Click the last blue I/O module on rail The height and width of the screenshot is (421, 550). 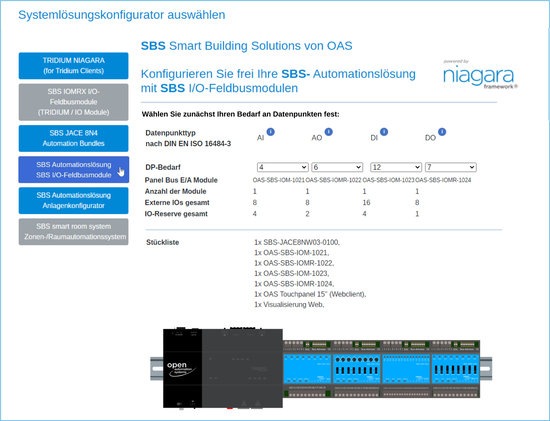[x=455, y=369]
